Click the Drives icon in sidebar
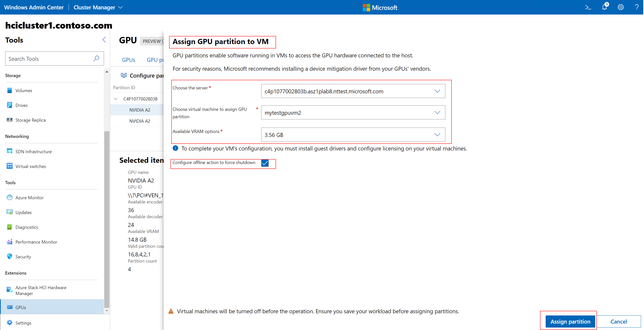Viewport: 644px width, 330px height. 9,105
